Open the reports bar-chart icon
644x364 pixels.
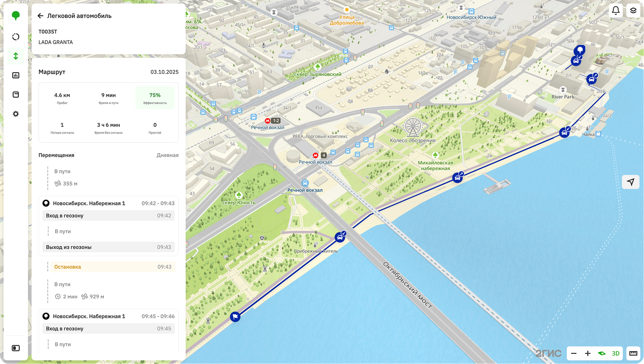coord(16,75)
